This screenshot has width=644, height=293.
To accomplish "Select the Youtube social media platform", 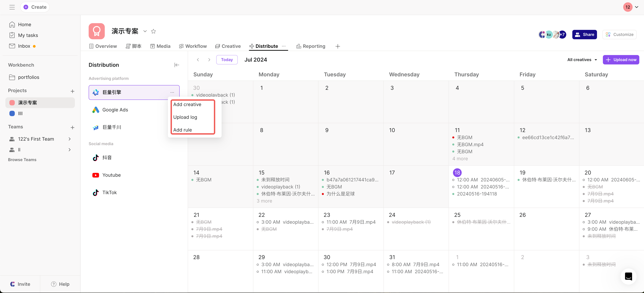I will pos(111,175).
